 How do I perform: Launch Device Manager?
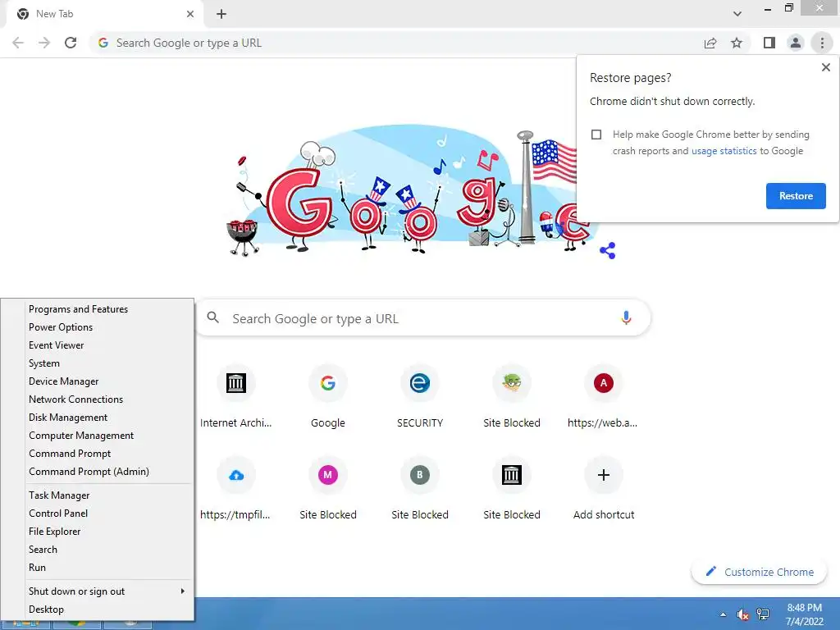click(97, 381)
